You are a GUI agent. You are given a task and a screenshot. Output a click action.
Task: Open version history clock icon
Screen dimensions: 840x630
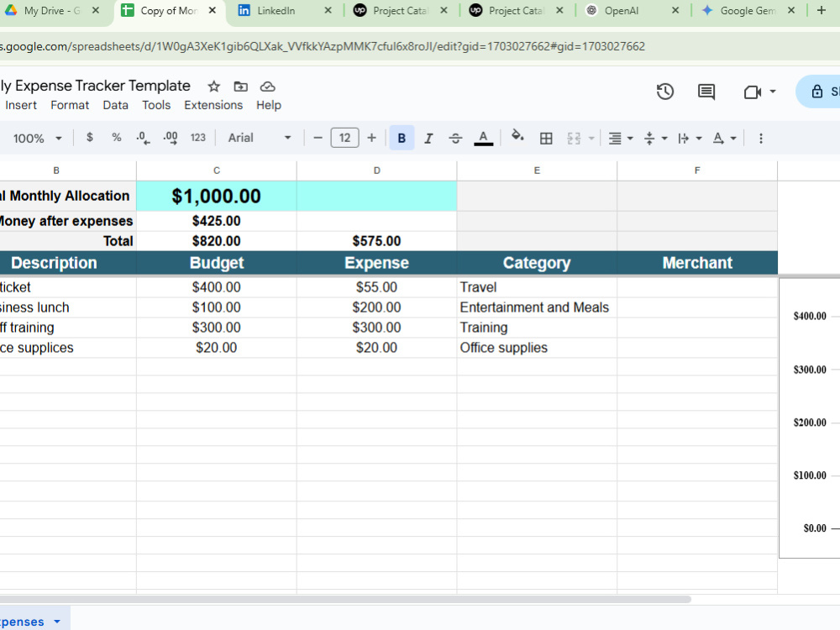664,92
